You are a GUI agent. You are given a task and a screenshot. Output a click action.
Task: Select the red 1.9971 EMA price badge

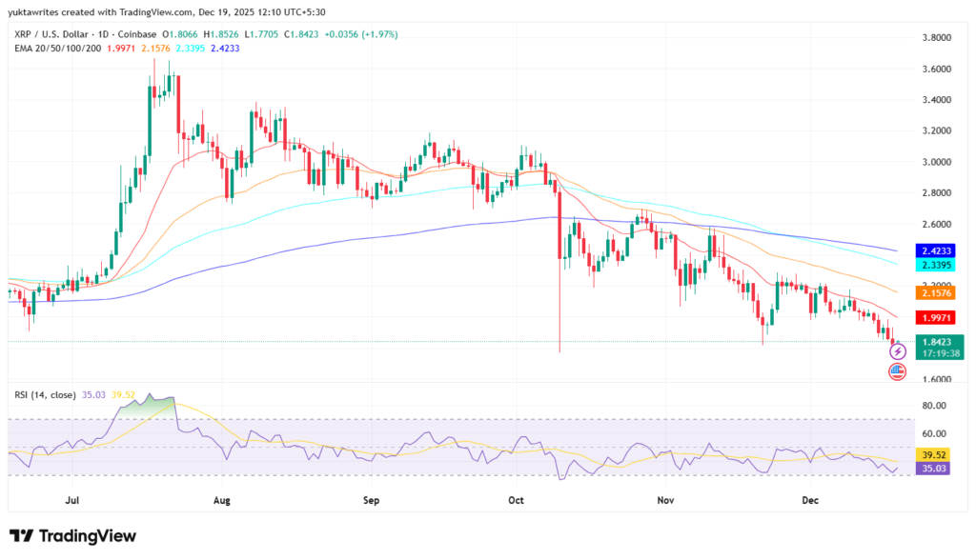(x=937, y=317)
